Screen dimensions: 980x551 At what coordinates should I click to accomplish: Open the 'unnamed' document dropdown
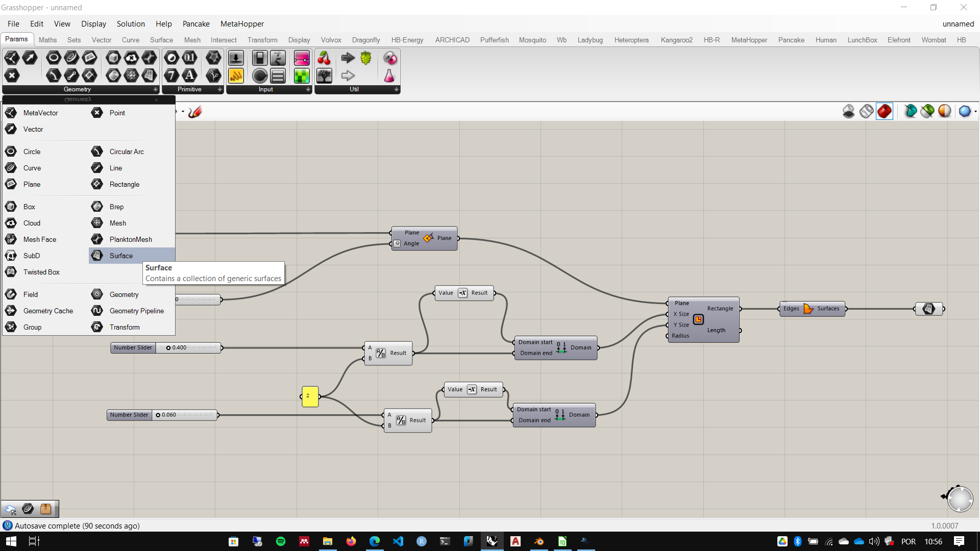click(958, 24)
